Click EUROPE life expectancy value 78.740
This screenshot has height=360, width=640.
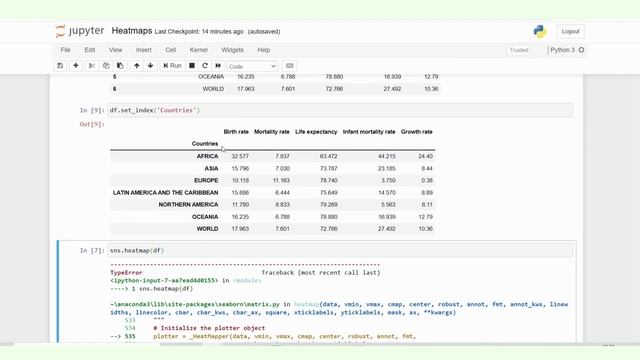pos(329,180)
